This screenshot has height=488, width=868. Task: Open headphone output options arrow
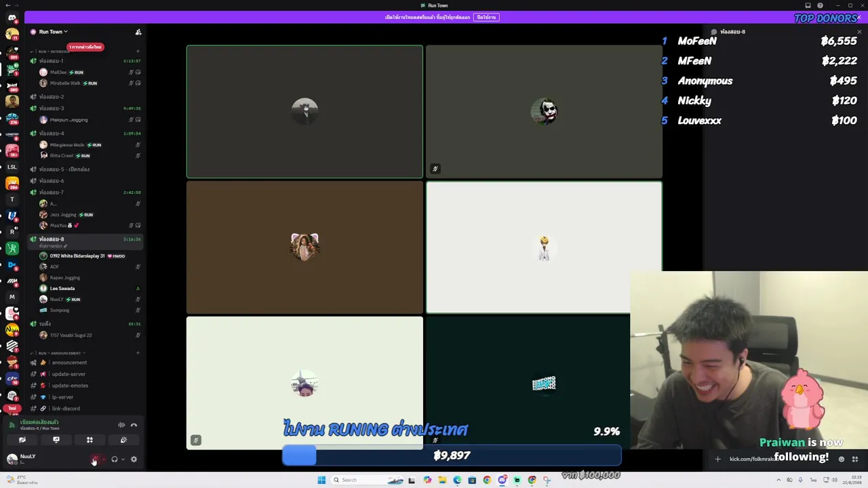tap(123, 460)
